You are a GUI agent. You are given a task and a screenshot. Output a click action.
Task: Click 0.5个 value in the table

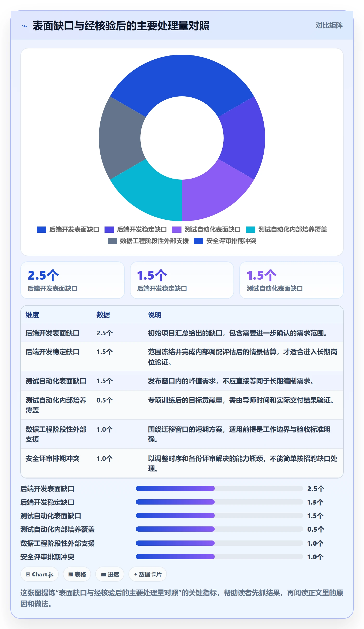point(105,400)
